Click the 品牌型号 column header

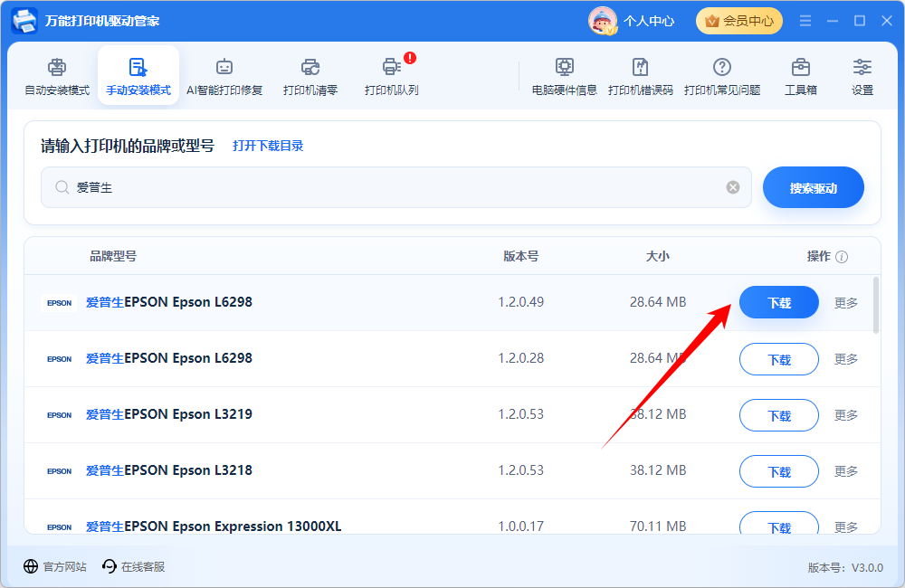click(x=113, y=256)
